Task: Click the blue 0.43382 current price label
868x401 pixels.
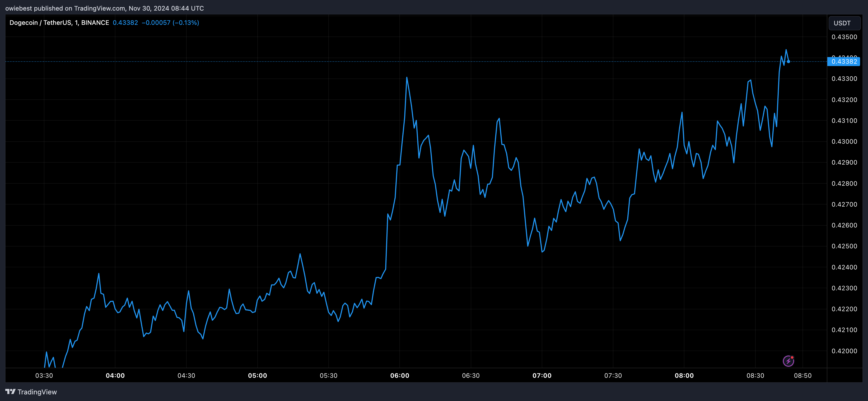Action: [x=844, y=62]
